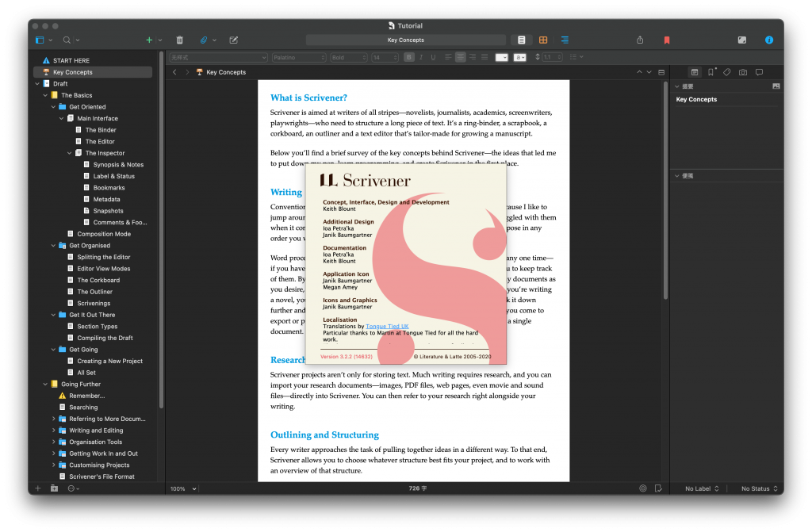Image resolution: width=812 pixels, height=532 pixels.
Task: Collapse The Inspector tree item
Action: 70,153
